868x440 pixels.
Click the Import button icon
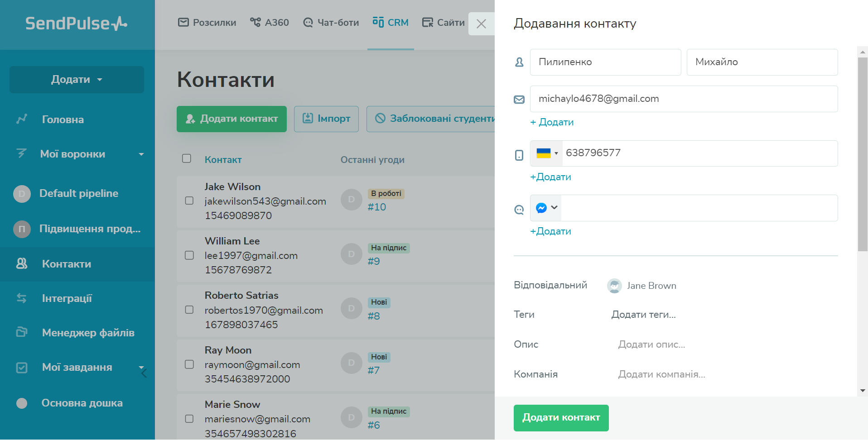[308, 119]
